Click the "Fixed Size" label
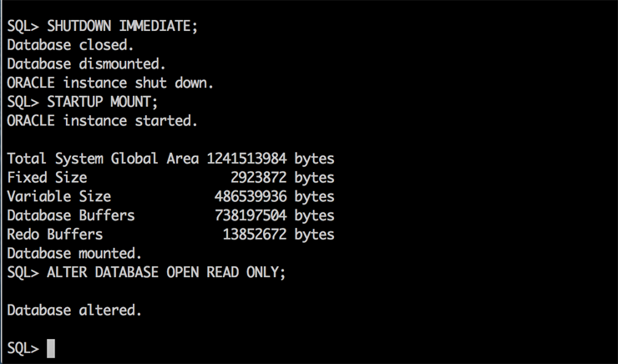Screen dimensions: 618x364 (47, 178)
